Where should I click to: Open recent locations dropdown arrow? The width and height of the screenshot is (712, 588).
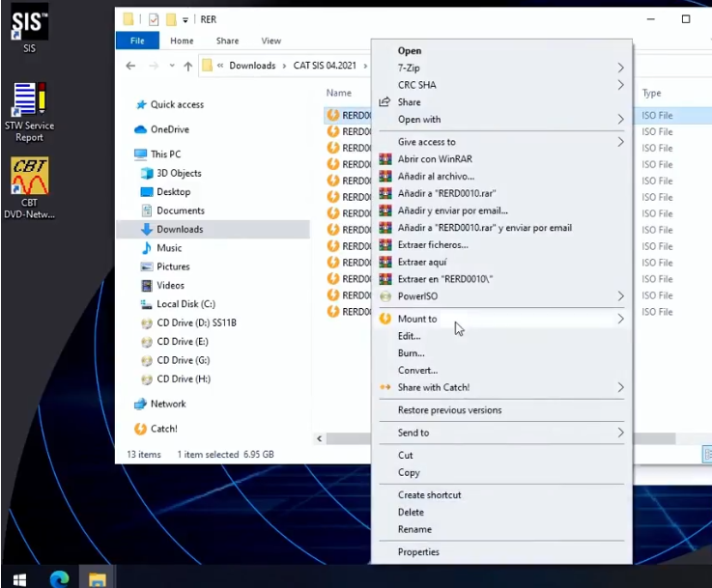tap(172, 66)
